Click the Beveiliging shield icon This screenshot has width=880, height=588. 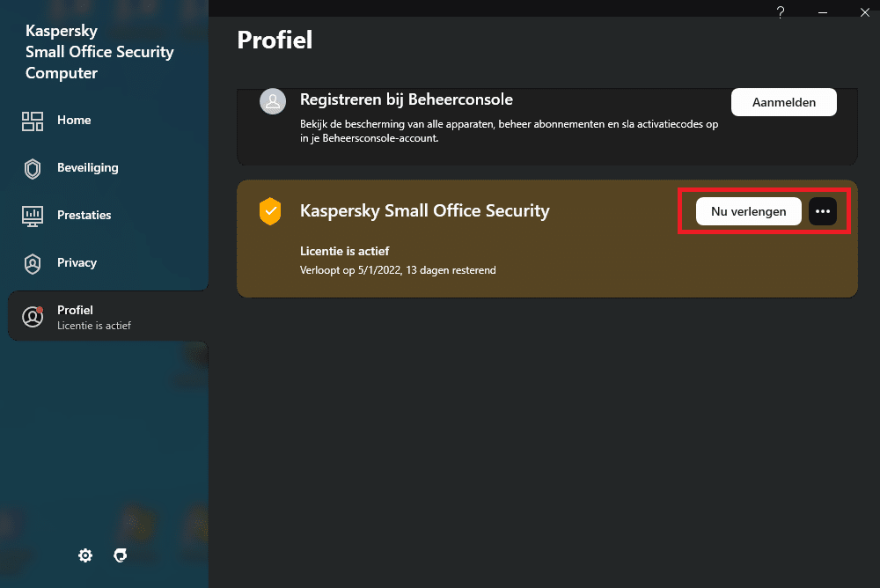tap(33, 169)
